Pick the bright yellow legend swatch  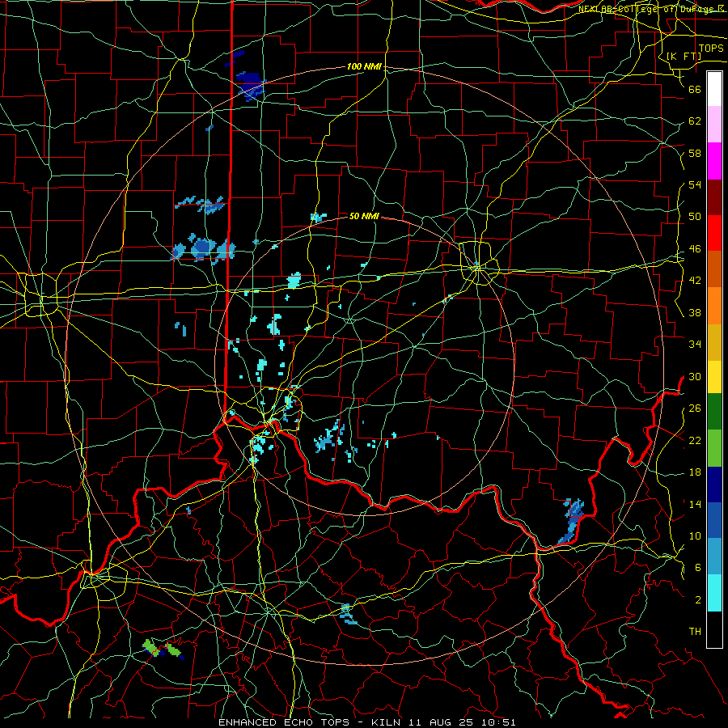(x=714, y=377)
